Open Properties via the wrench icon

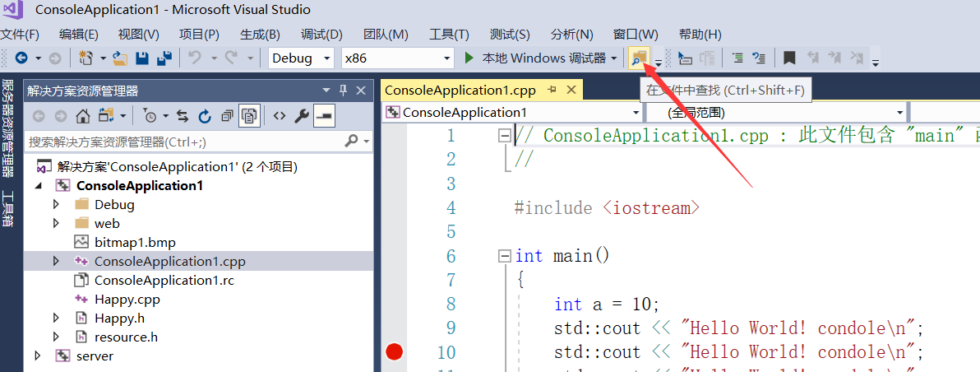301,116
